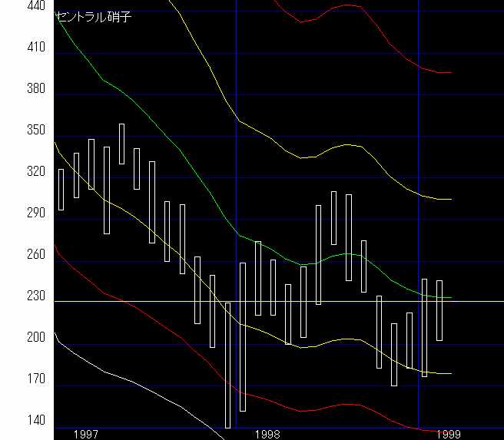Click the セントラル硝子 chart title

(x=93, y=15)
